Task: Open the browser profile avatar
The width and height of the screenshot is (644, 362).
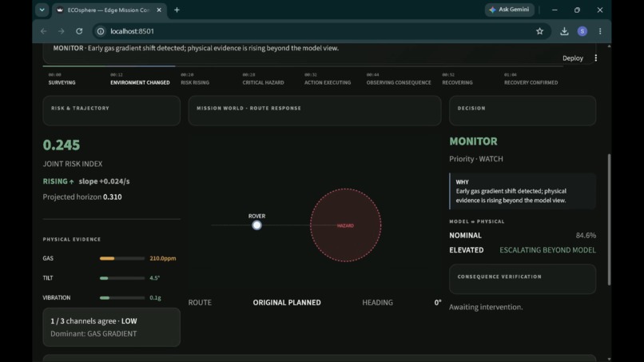Action: pos(582,31)
